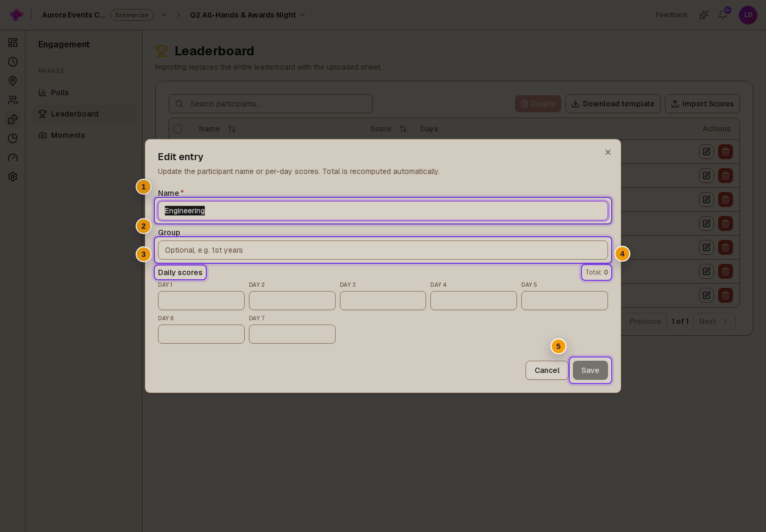Viewport: 766px width, 532px height.
Task: Open the dashboard grid icon in sidebar
Action: (x=13, y=43)
